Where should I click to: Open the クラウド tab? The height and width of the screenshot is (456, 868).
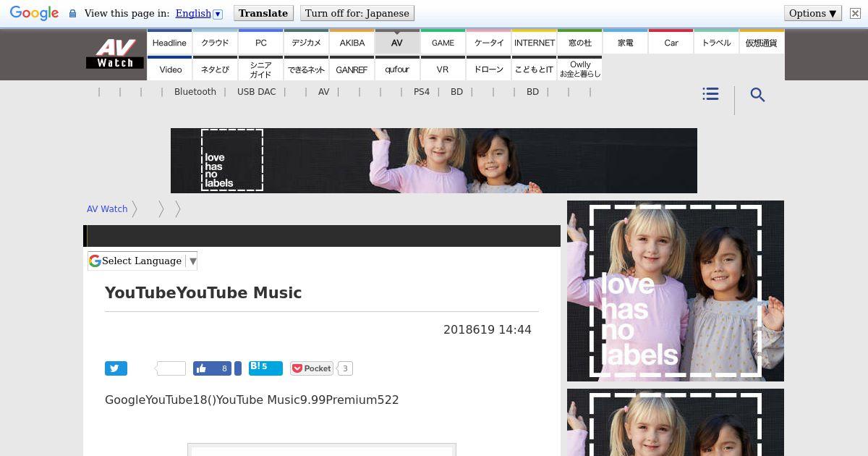point(215,43)
